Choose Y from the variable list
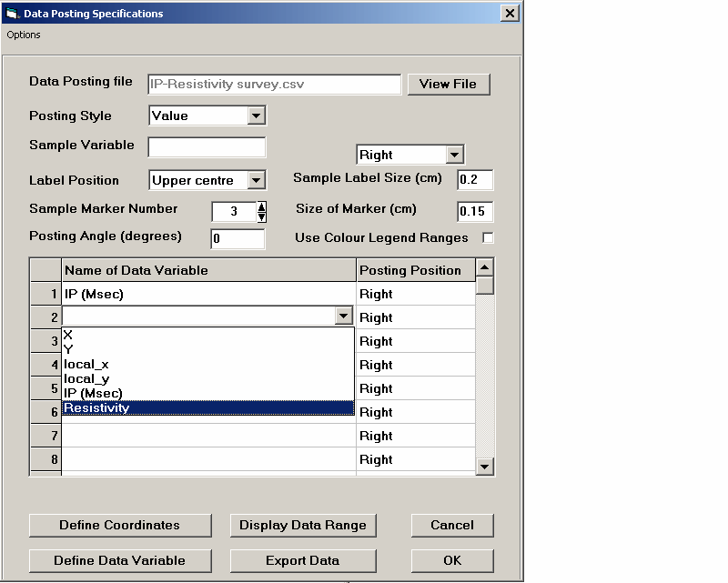The image size is (728, 583). pyautogui.click(x=208, y=349)
